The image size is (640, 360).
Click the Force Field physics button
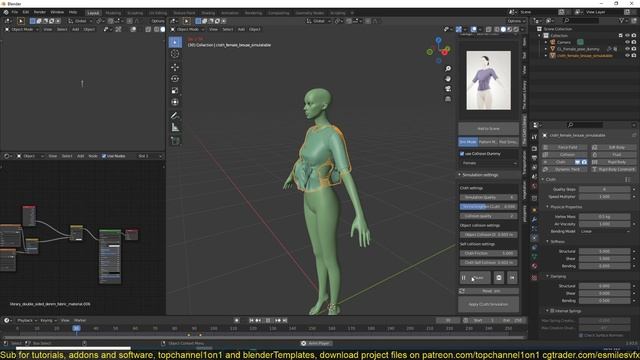coord(565,147)
